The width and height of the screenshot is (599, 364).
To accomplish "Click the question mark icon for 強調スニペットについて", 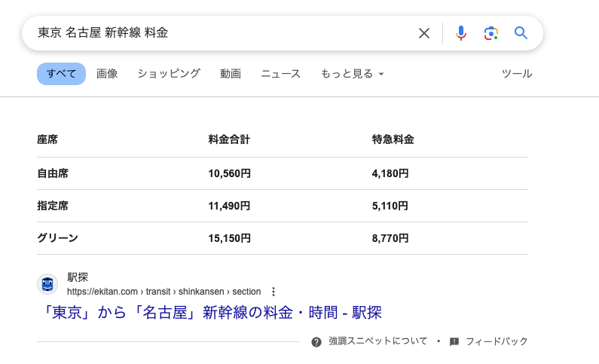I will click(316, 342).
